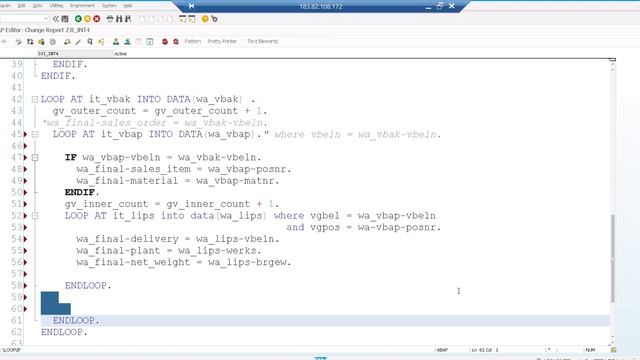Image resolution: width=640 pixels, height=360 pixels.
Task: Click the Other Object icon
Action: pos(41,42)
